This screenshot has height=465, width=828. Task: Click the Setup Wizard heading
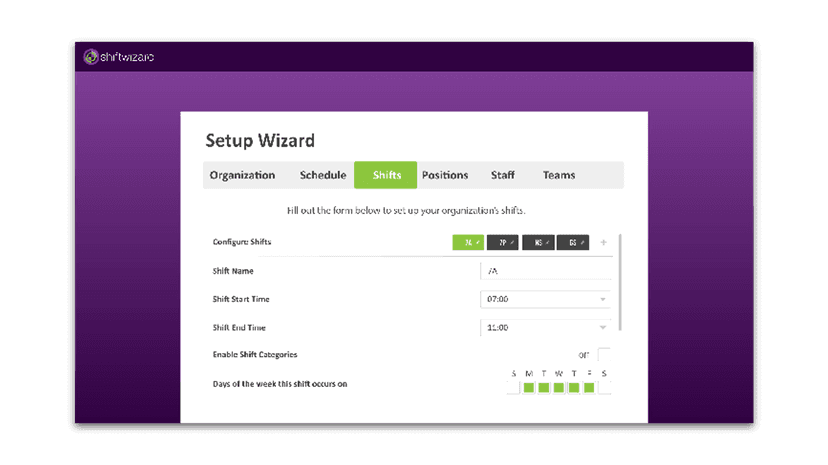tap(260, 140)
